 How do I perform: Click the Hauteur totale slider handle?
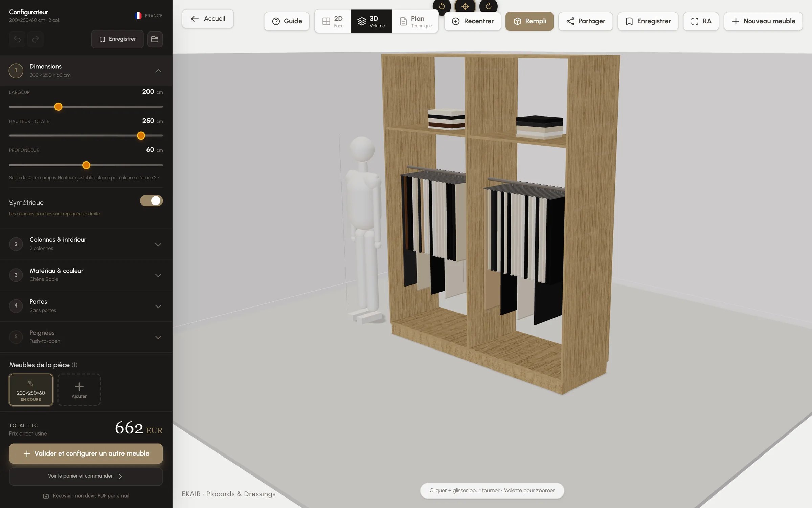click(141, 136)
